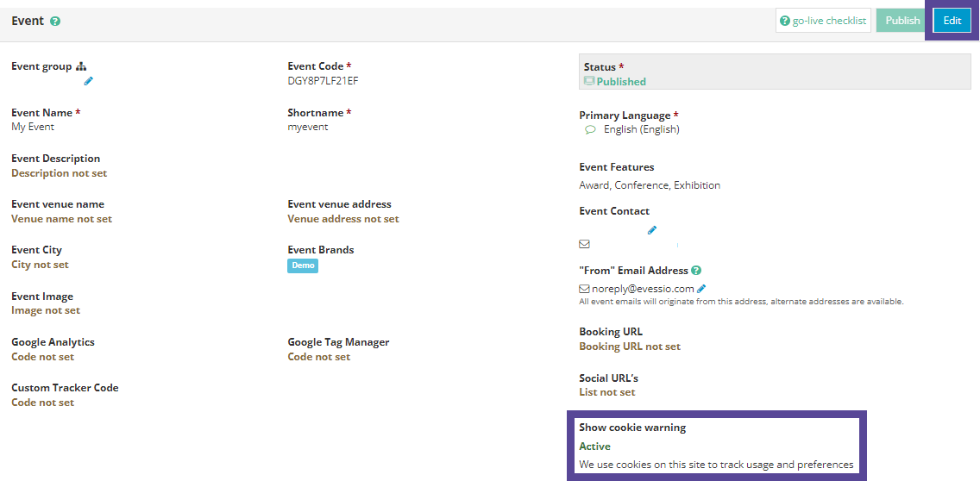980x481 pixels.
Task: Click the Event Brands label
Action: (321, 250)
